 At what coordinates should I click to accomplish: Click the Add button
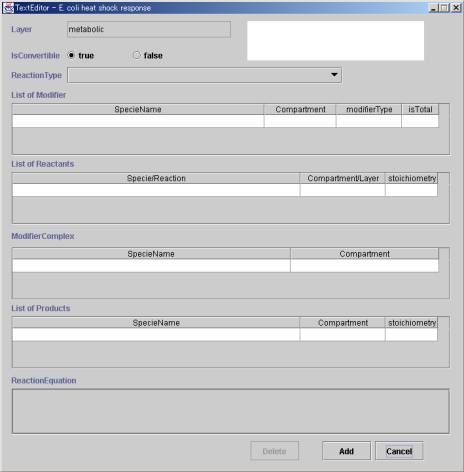click(x=346, y=451)
